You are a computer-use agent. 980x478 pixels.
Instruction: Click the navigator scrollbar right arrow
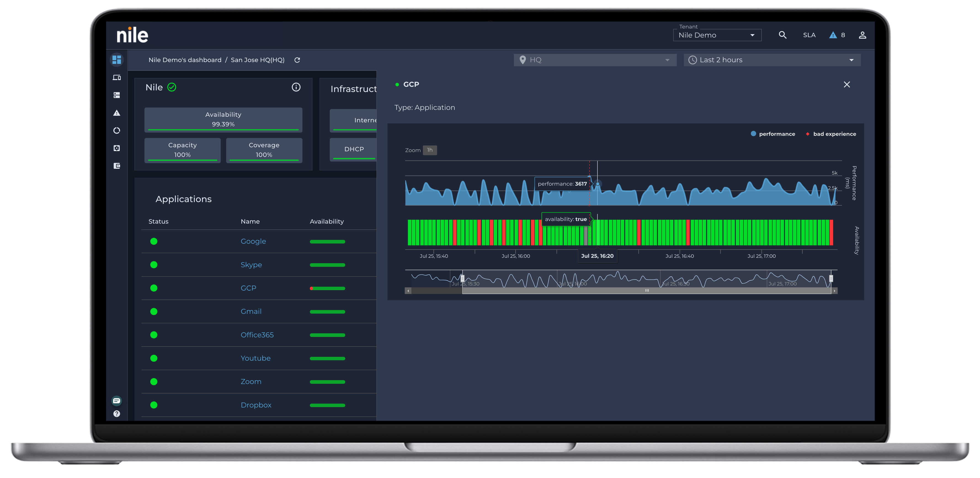(x=834, y=291)
